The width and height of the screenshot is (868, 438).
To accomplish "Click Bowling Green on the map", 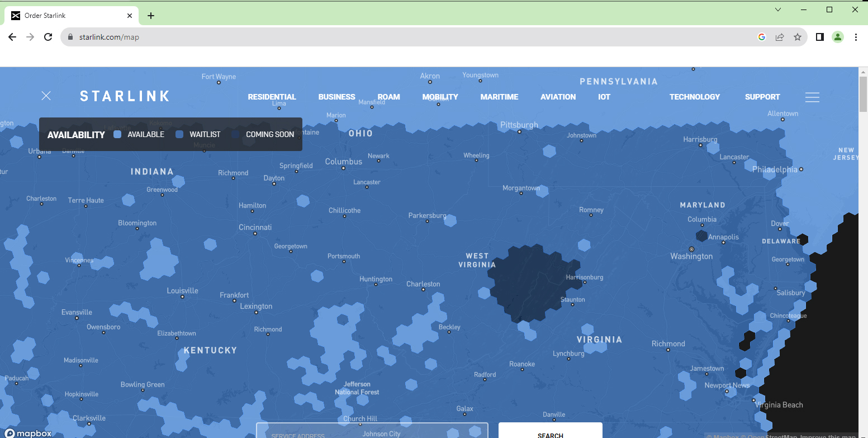I will [x=143, y=385].
